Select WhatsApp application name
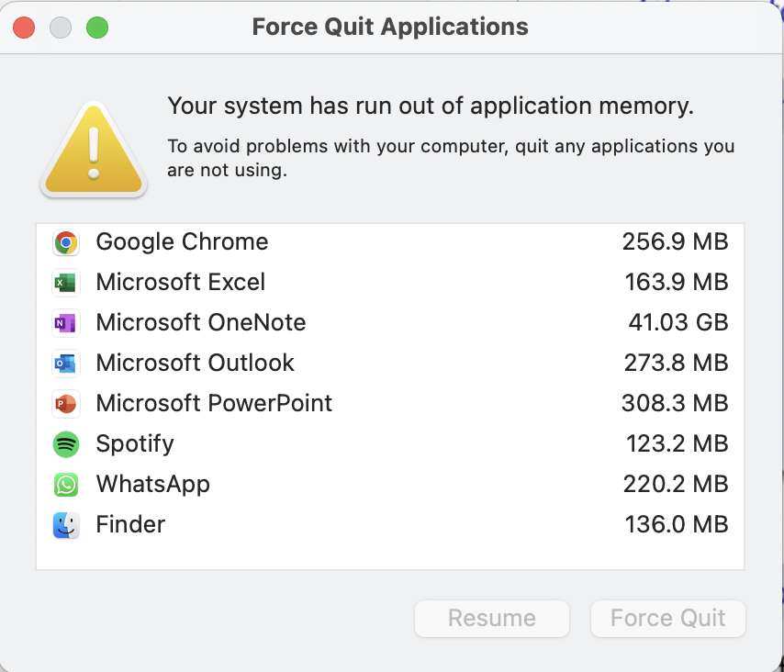 (x=153, y=485)
